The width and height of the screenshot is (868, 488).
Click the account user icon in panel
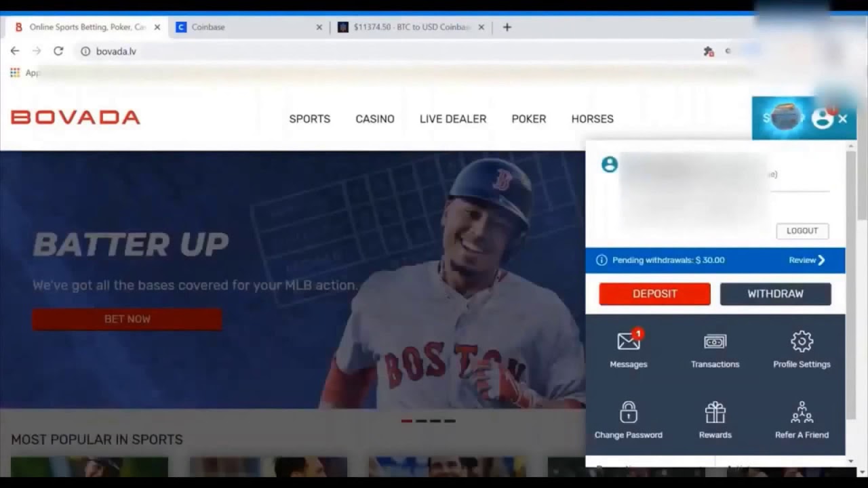point(610,164)
